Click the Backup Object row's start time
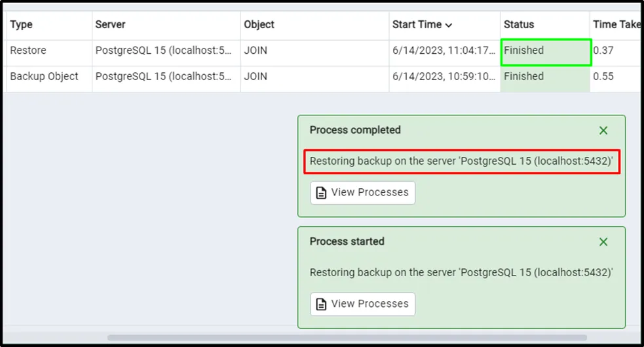 [x=444, y=76]
